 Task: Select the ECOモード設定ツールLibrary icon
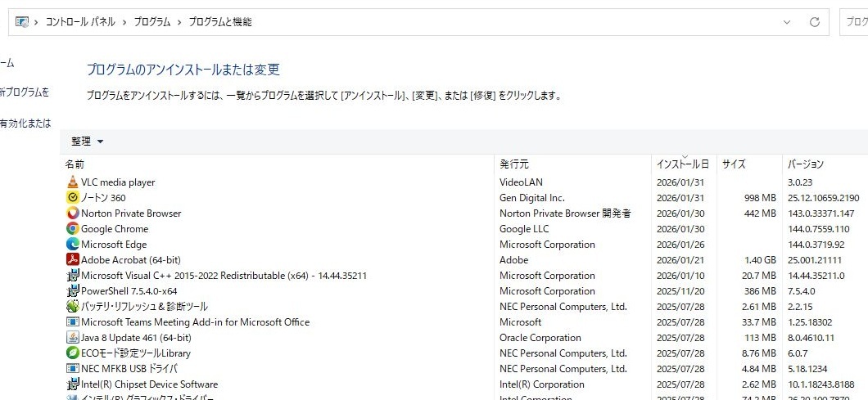tap(73, 353)
